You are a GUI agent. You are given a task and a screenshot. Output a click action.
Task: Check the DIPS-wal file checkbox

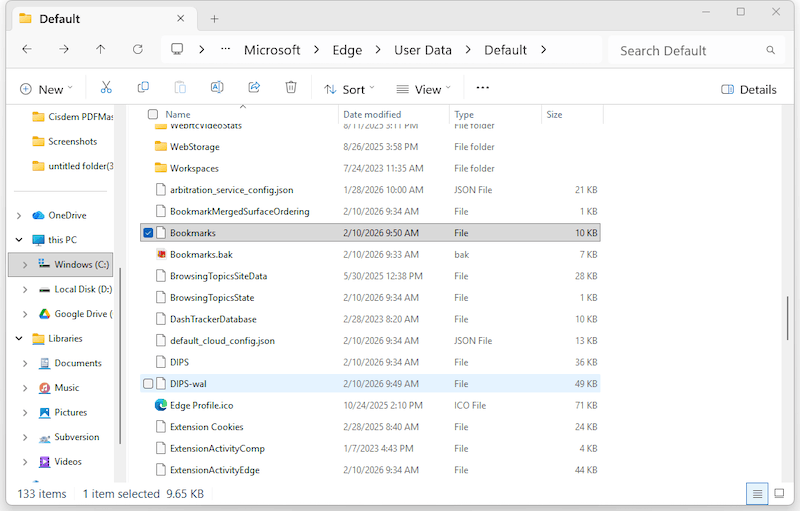(149, 383)
